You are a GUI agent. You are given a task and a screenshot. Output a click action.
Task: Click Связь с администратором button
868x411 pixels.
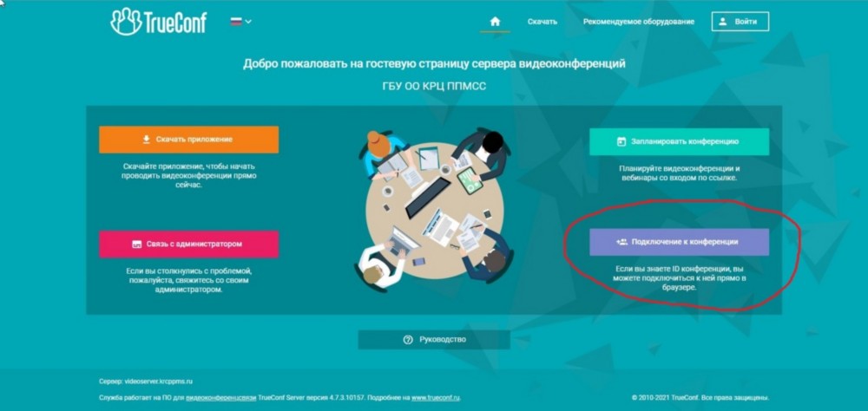point(188,244)
